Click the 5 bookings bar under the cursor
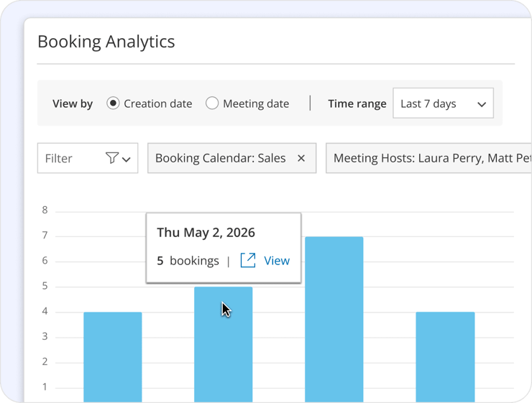This screenshot has height=403, width=532. (x=224, y=344)
